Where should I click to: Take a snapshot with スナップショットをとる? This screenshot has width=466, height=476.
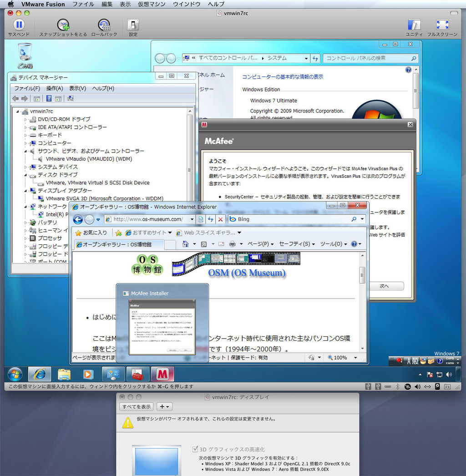point(63,25)
